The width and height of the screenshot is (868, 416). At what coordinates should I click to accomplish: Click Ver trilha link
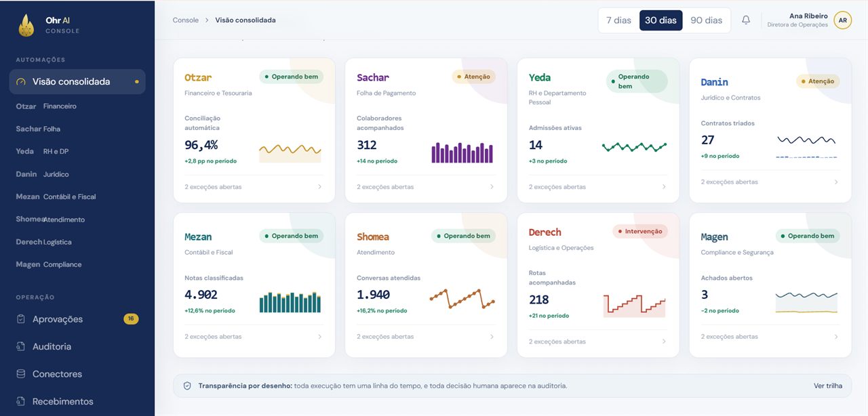828,386
